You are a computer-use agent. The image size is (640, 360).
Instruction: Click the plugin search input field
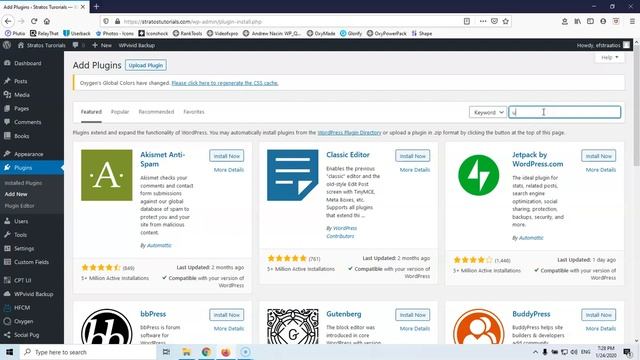tap(564, 112)
